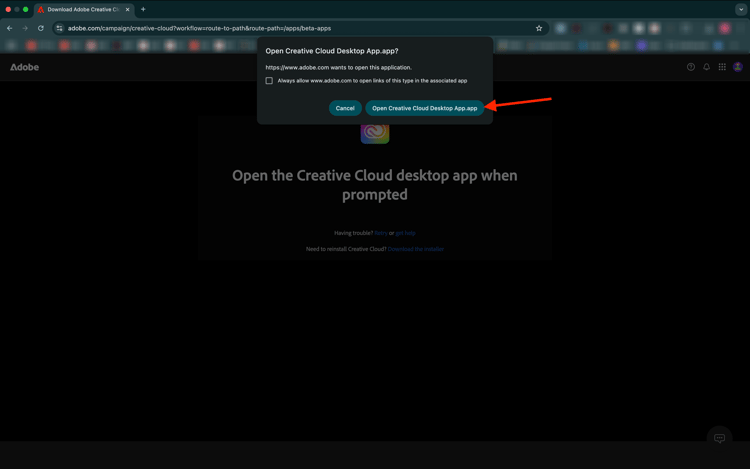Open site information icon in address bar
Screen dimensions: 750x469
[59, 28]
